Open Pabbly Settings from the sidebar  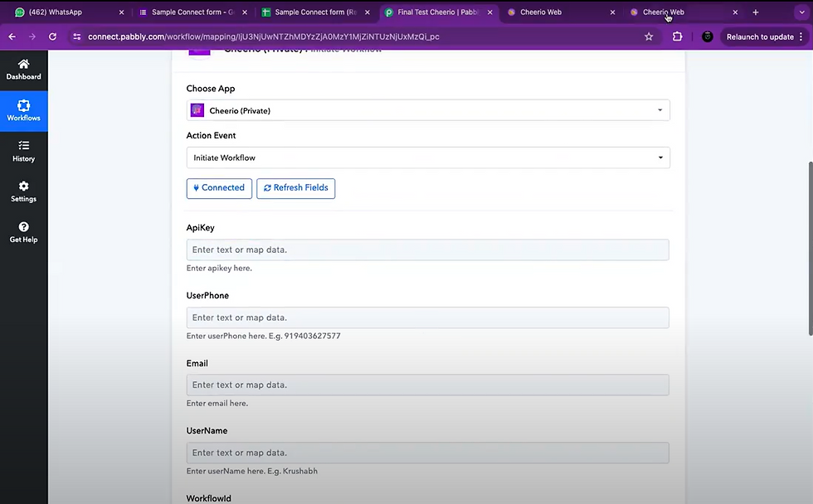coord(23,192)
